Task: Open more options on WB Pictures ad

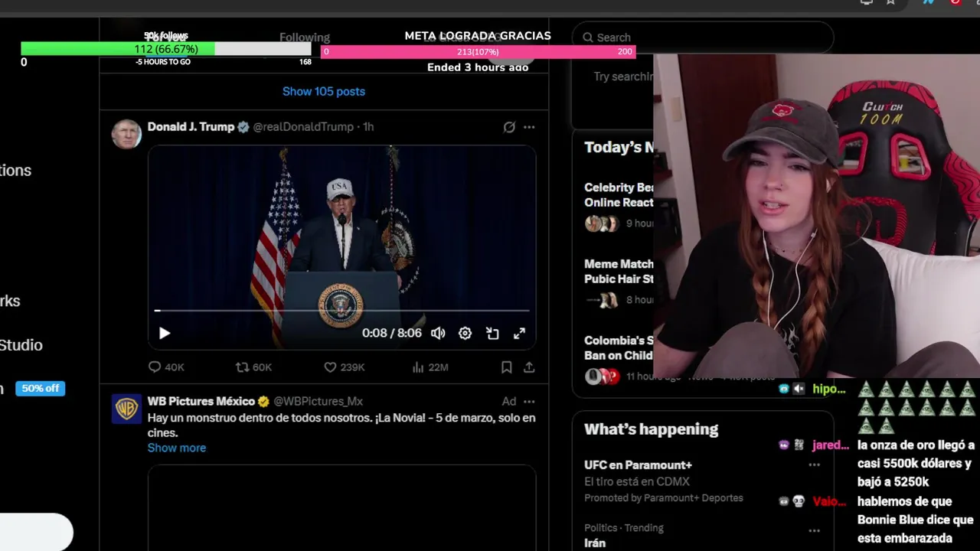Action: point(529,401)
